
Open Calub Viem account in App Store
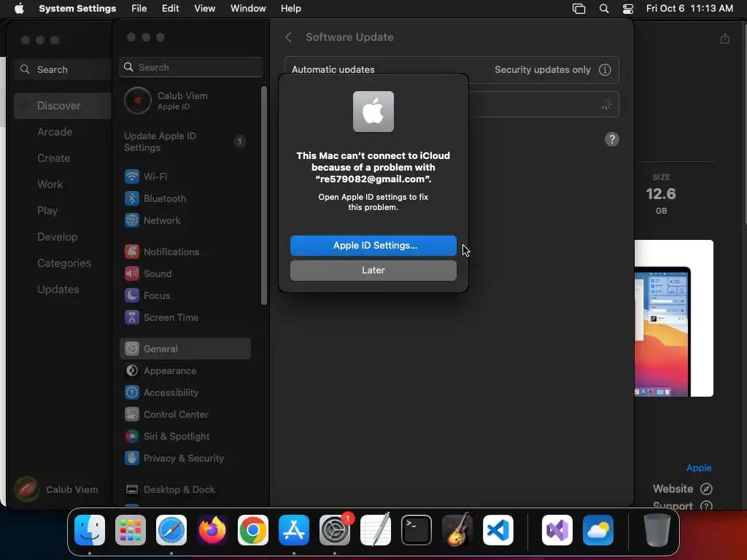coord(57,489)
